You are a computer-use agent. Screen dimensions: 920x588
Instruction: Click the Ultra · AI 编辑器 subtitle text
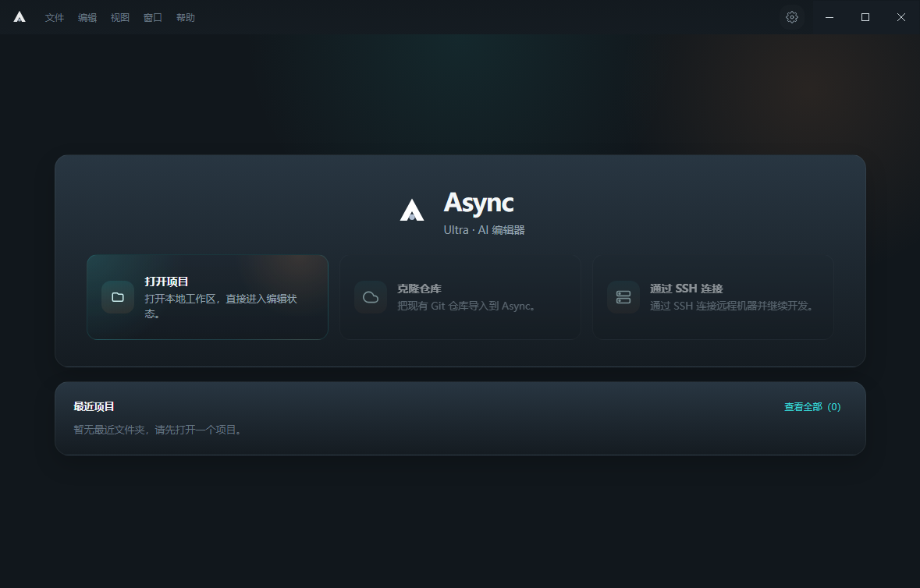pyautogui.click(x=485, y=229)
